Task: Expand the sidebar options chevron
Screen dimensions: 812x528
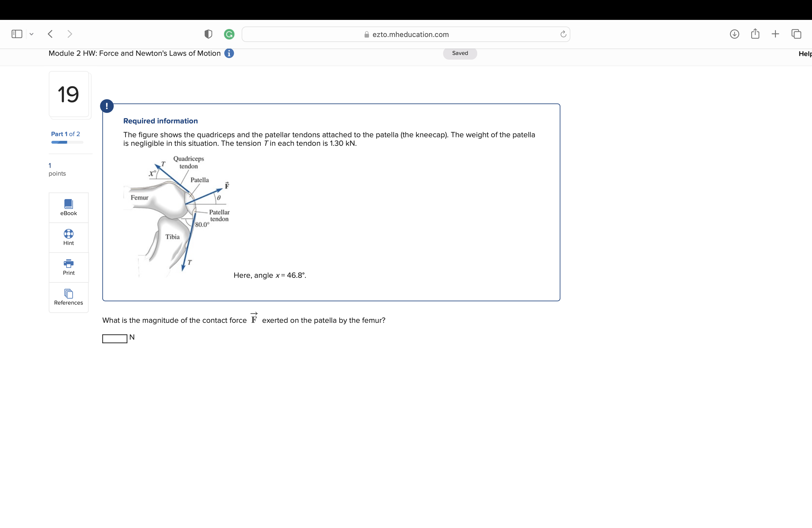Action: 31,34
